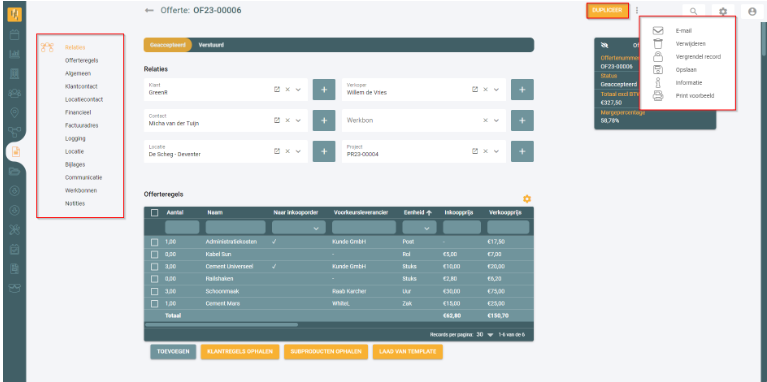
Task: Check the Railshaken row checkbox
Action: coord(155,279)
